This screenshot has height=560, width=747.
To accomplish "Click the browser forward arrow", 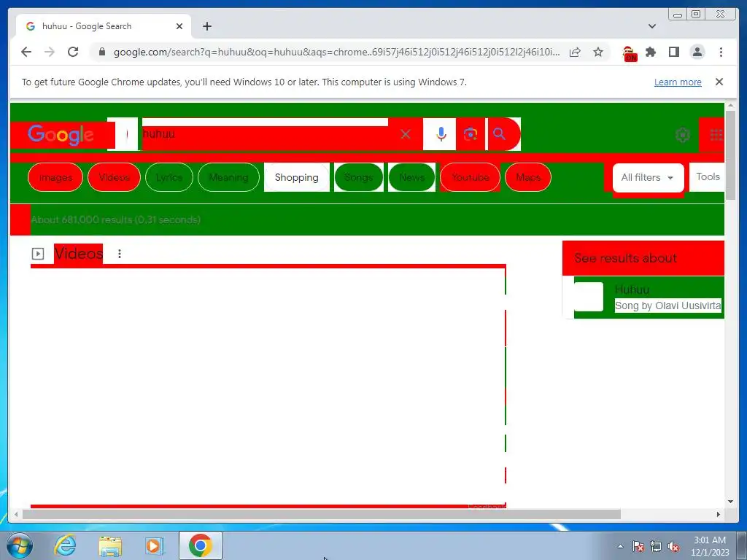I will [x=50, y=52].
